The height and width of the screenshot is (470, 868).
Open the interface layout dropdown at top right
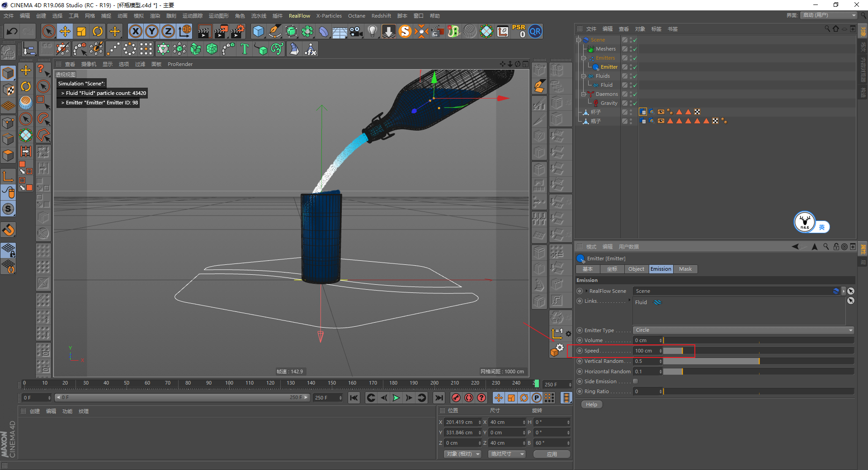pos(829,15)
